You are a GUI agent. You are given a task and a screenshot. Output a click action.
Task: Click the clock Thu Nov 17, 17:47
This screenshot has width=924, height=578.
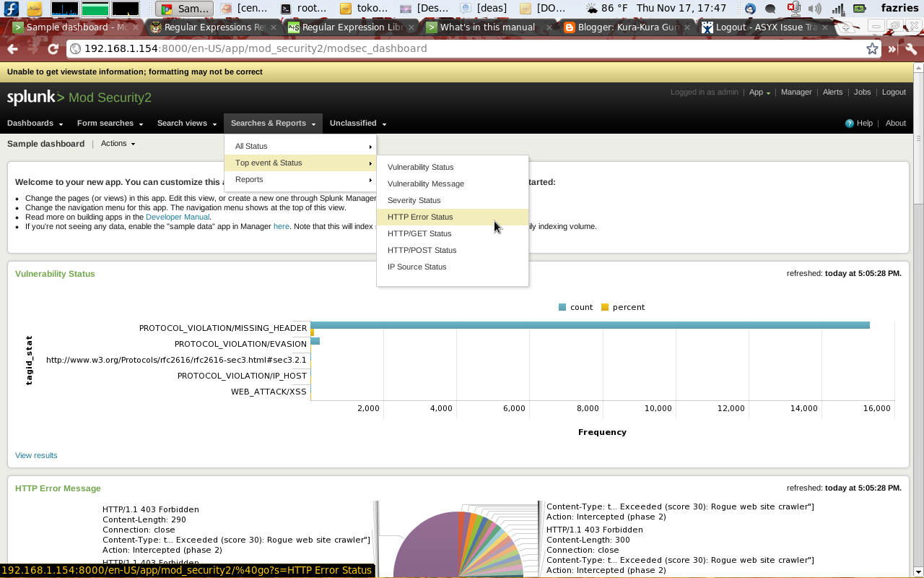click(x=681, y=9)
